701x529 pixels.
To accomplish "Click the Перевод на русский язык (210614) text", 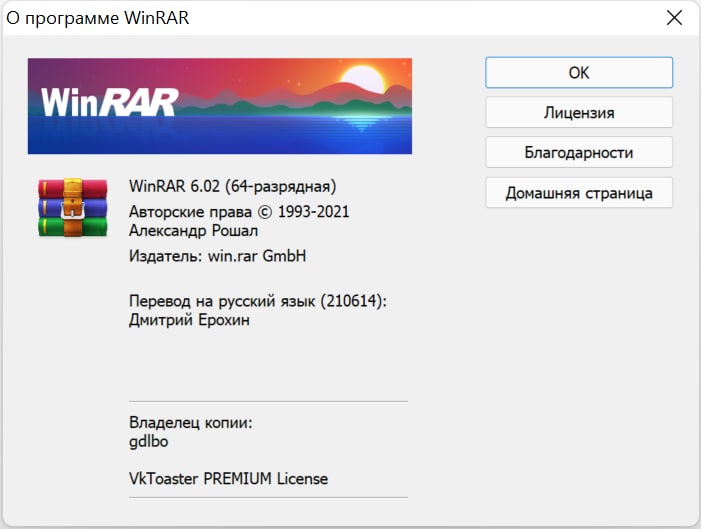I will point(258,301).
